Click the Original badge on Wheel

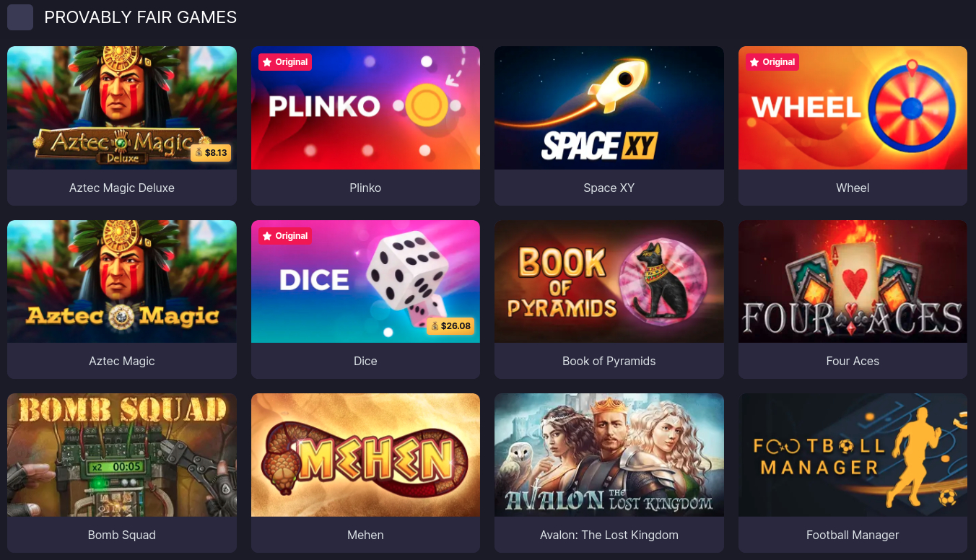tap(772, 62)
